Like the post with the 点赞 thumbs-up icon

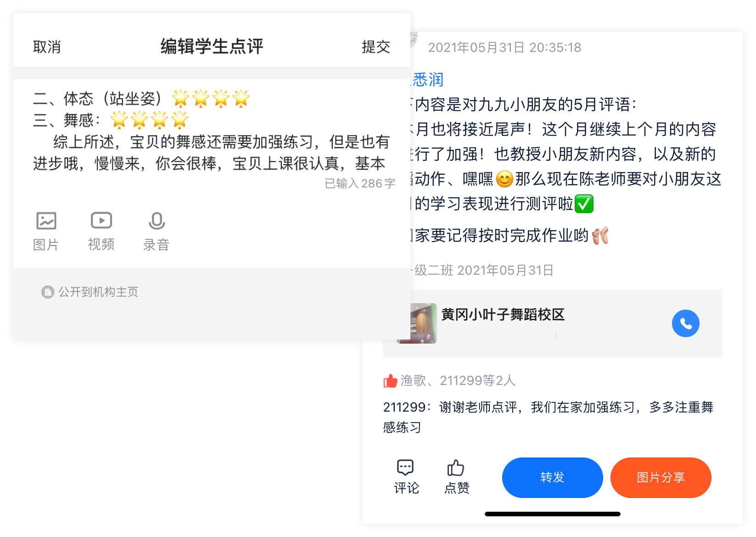[455, 468]
